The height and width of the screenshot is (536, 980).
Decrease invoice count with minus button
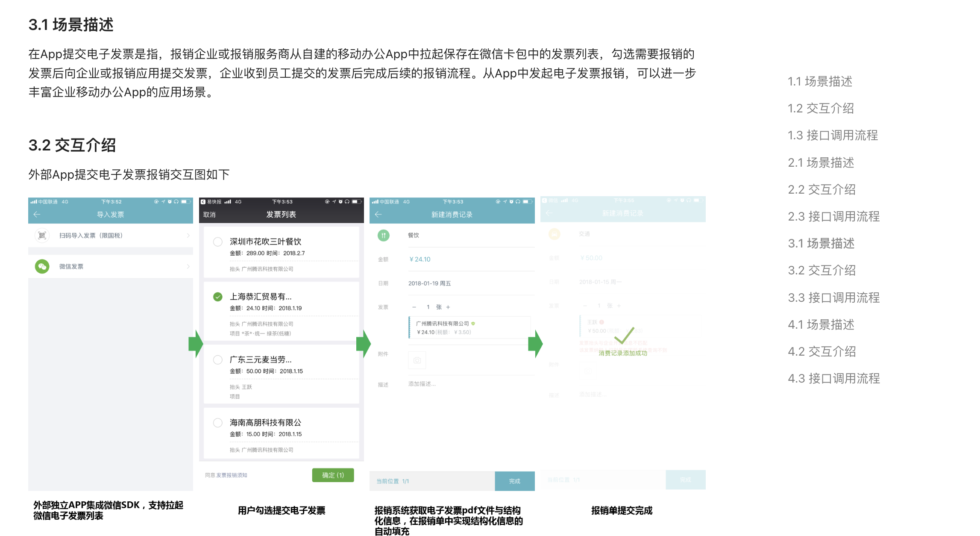pyautogui.click(x=414, y=307)
